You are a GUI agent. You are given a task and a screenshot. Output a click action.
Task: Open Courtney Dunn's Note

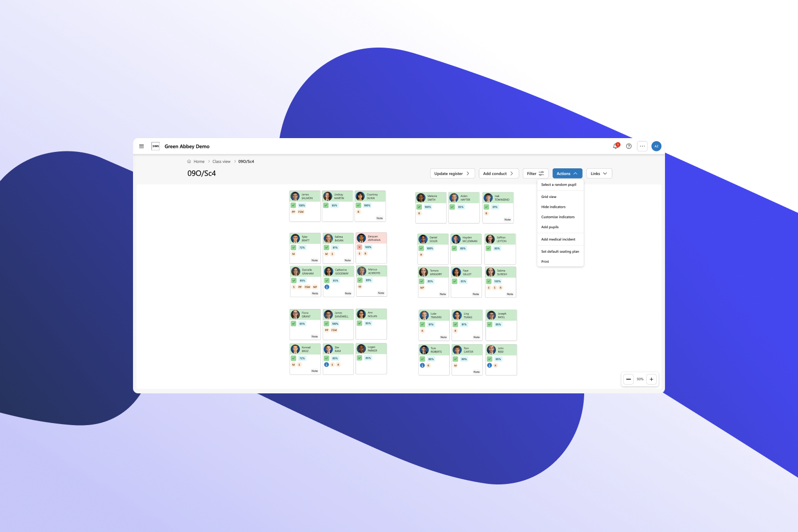[380, 218]
